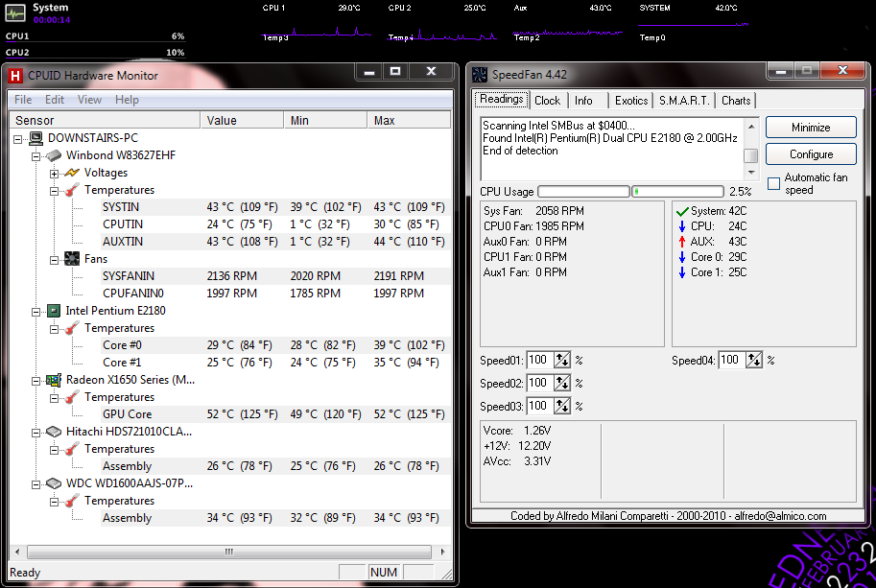876x588 pixels.
Task: Click the thermometer icon of WDC's Temperatures node
Action: click(x=72, y=501)
